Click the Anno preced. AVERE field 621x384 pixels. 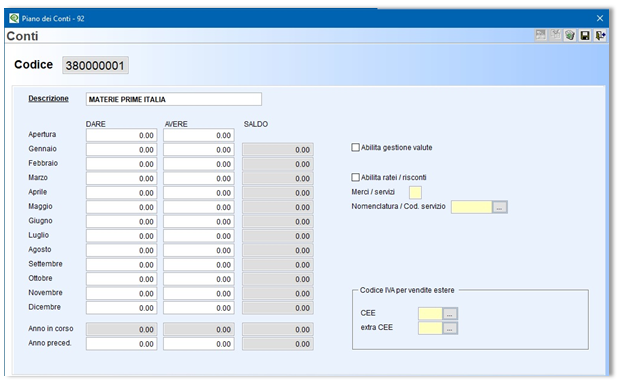pos(198,344)
